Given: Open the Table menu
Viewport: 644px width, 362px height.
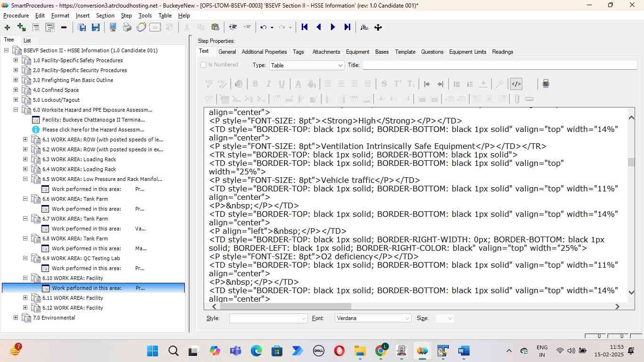Looking at the screenshot, I should coord(165,16).
